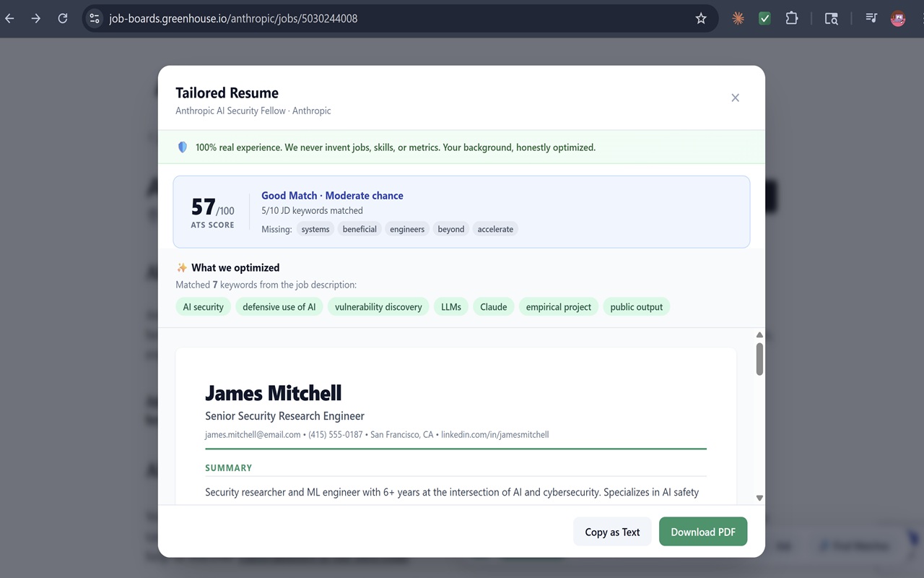
Task: Click the 'defensive use of AI' keyword
Action: 279,307
